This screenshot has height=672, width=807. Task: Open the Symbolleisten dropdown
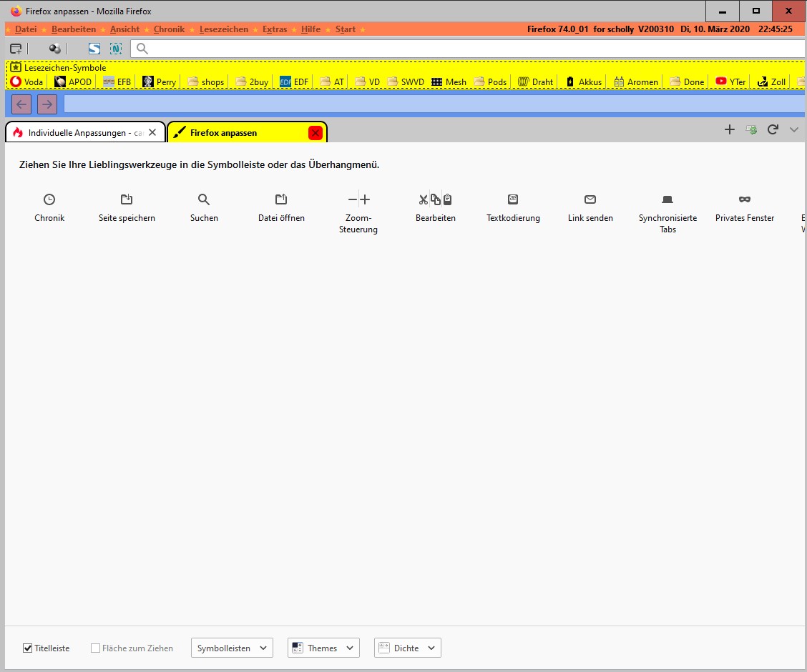[x=232, y=648]
